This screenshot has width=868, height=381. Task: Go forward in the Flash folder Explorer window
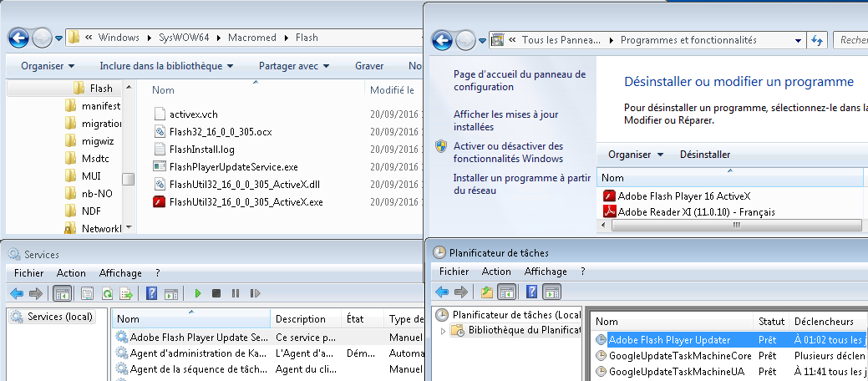coord(42,38)
